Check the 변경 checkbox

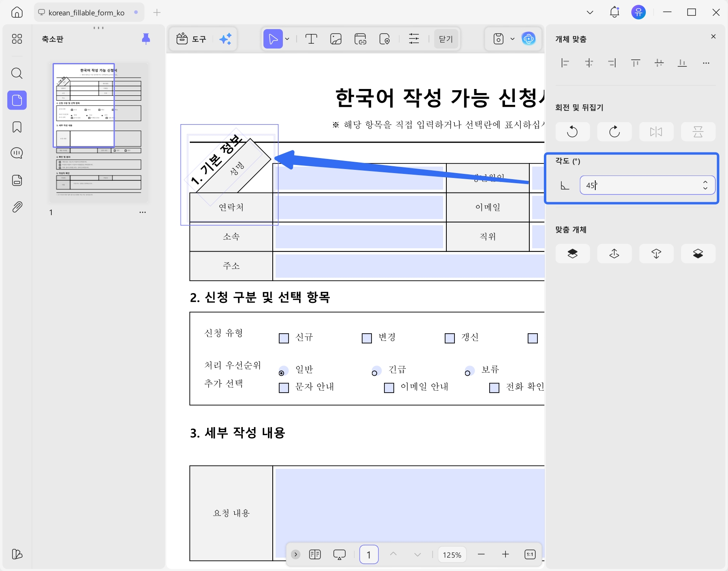tap(367, 338)
